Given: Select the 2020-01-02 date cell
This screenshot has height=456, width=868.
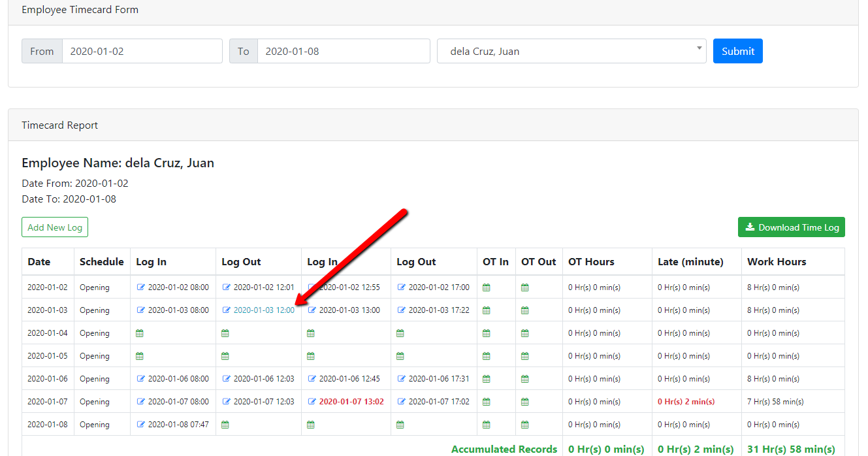Looking at the screenshot, I should 48,287.
